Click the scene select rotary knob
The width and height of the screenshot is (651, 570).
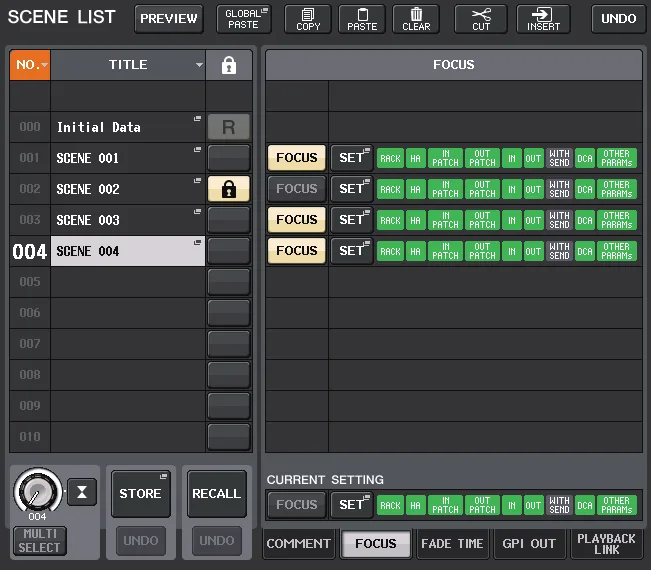(x=38, y=491)
